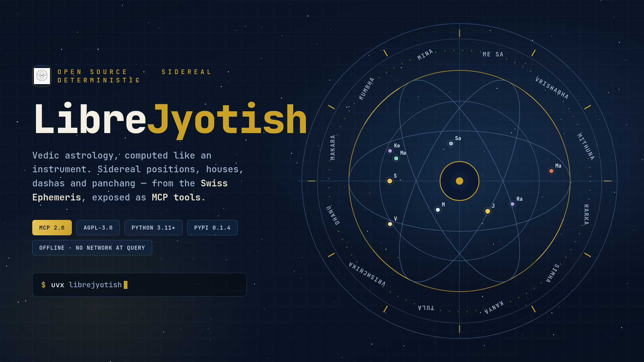Select the Ra planet marker
The height and width of the screenshot is (362, 644).
tap(513, 204)
